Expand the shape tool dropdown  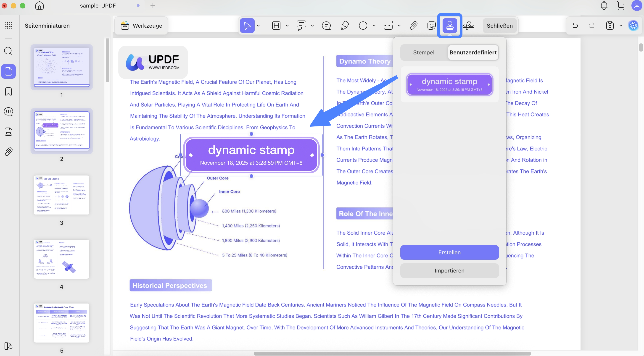pyautogui.click(x=374, y=26)
